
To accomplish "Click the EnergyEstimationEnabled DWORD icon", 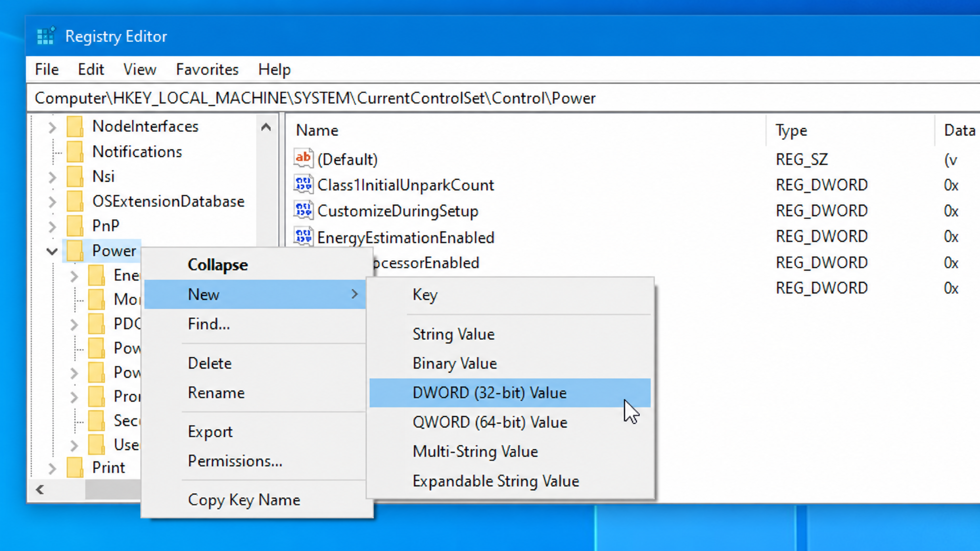I will click(303, 236).
